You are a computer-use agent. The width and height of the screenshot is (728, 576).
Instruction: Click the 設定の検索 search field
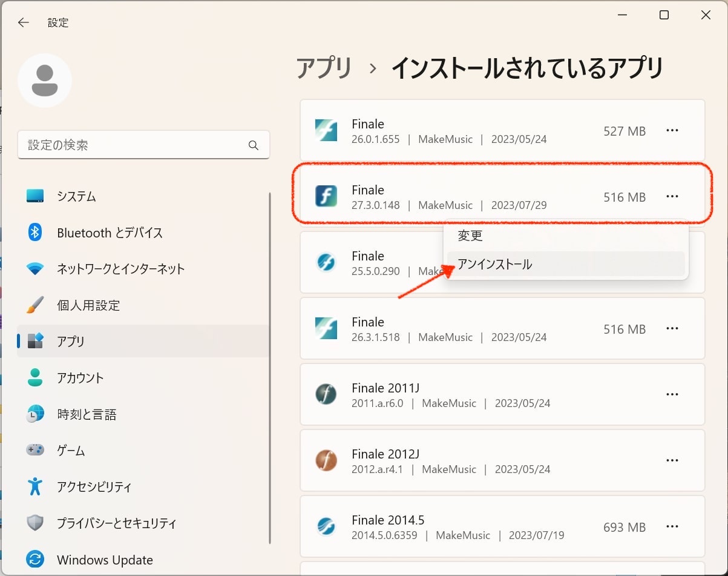(143, 145)
